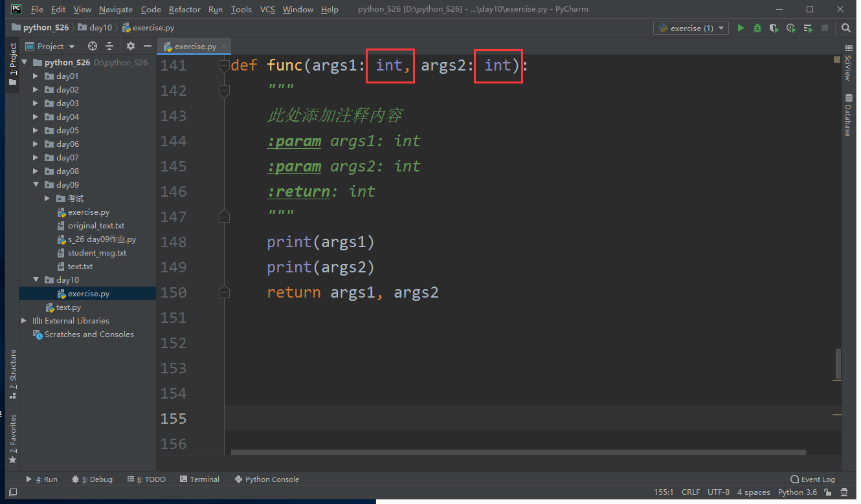Open the Python Console

267,479
